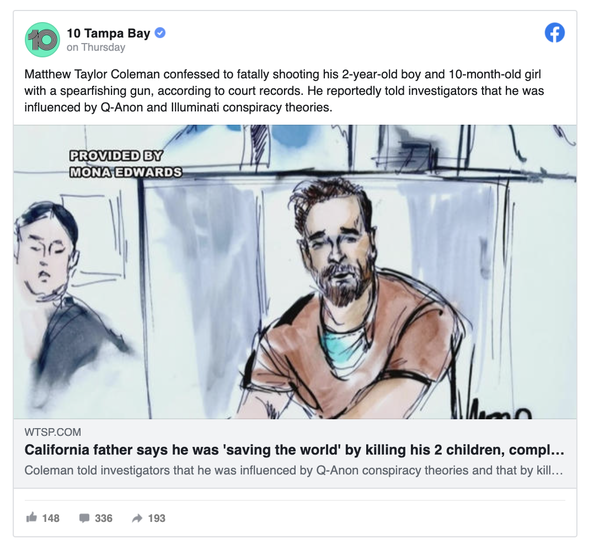This screenshot has height=555, width=610.
Task: Click the WTSP.COM source domain
Action: pos(50,430)
